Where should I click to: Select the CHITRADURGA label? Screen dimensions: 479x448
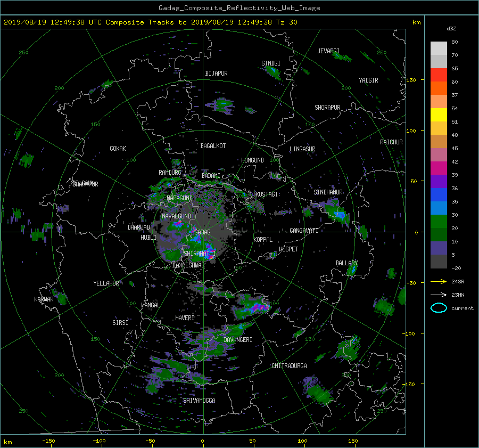tap(289, 366)
